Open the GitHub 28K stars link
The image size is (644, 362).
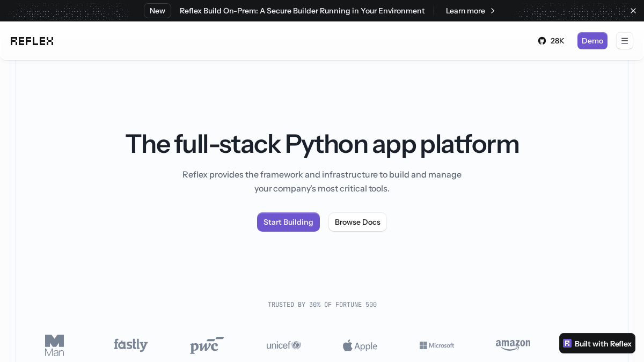(x=551, y=41)
